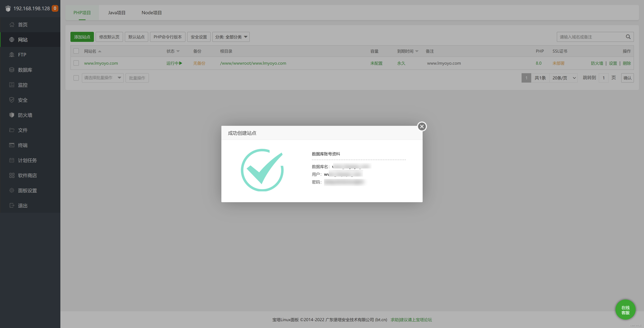Click the FTP sidebar icon
The width and height of the screenshot is (644, 328).
click(x=12, y=54)
